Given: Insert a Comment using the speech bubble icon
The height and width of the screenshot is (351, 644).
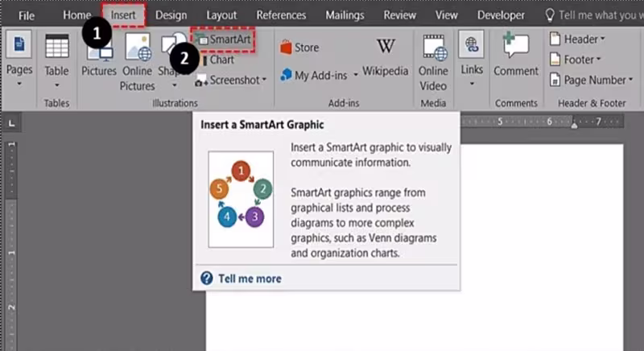Looking at the screenshot, I should coord(516,44).
